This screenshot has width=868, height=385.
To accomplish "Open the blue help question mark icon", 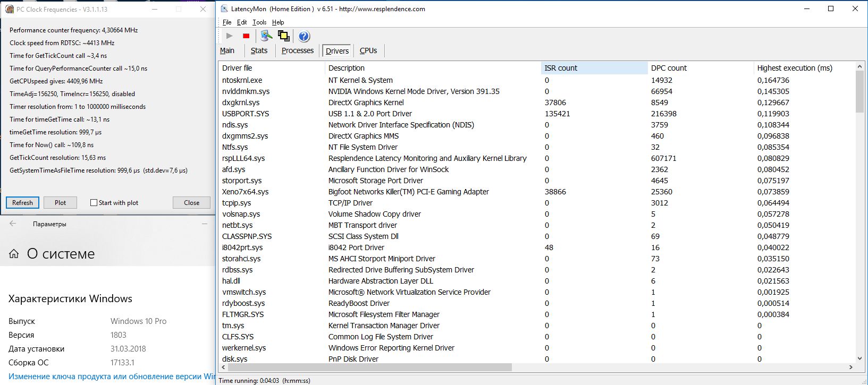I will point(304,36).
